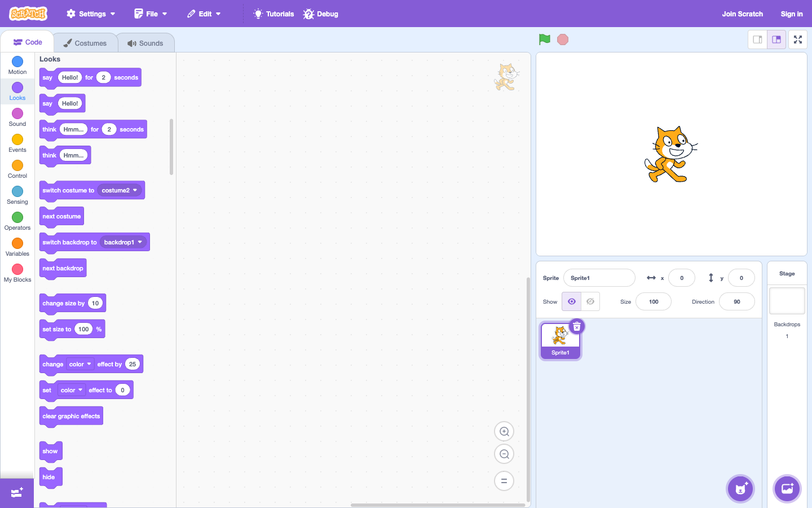This screenshot has width=812, height=508.
Task: Click Sign in
Action: [792, 14]
